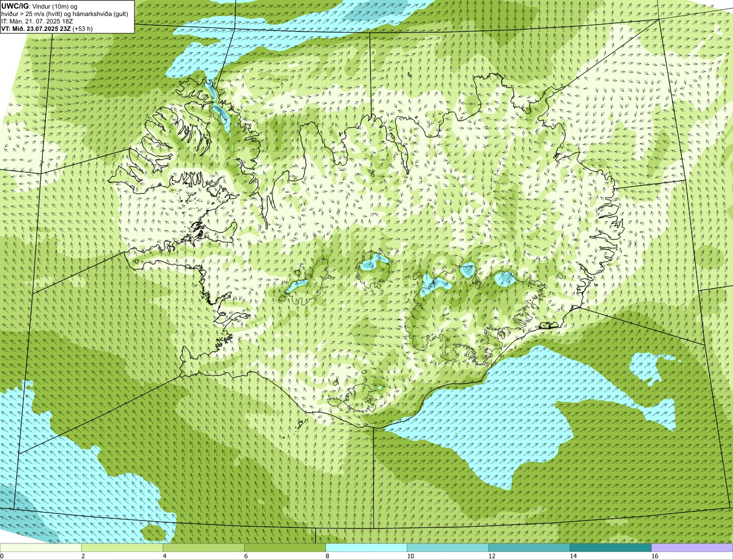733x560 pixels.
Task: Click the legend tick label '4'
Action: pyautogui.click(x=164, y=556)
